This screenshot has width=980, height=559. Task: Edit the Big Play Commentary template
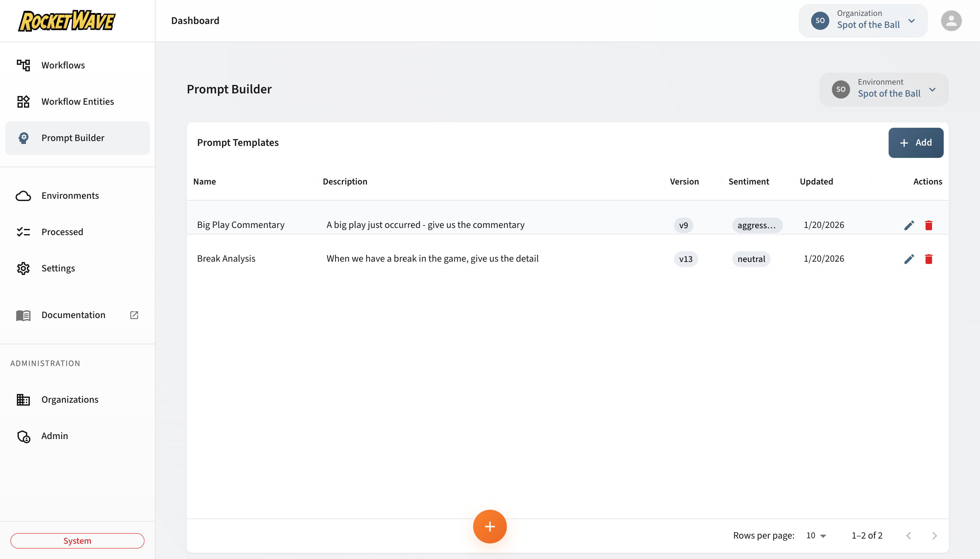(x=909, y=225)
